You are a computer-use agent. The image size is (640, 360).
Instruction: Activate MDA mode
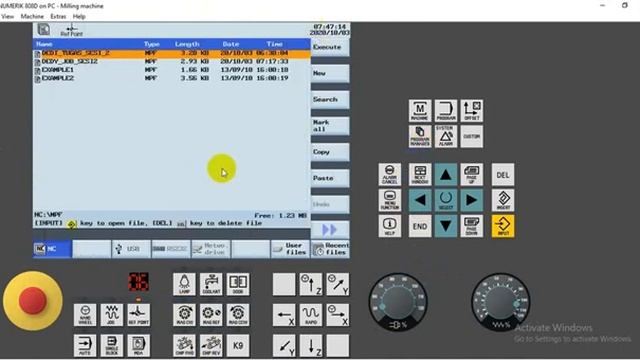(138, 345)
